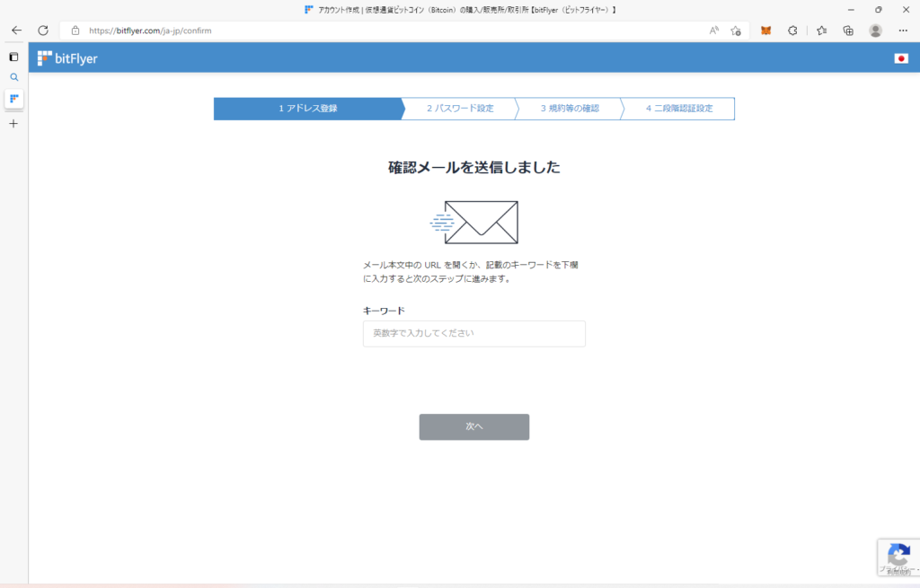Reload the page with the refresh icon
This screenshot has height=588, width=920.
point(42,30)
